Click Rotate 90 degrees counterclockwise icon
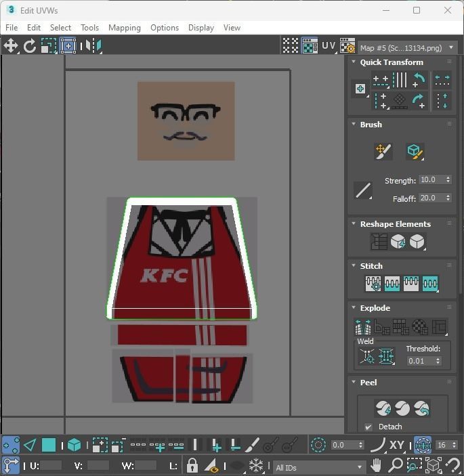The height and width of the screenshot is (476, 464). tap(419, 80)
